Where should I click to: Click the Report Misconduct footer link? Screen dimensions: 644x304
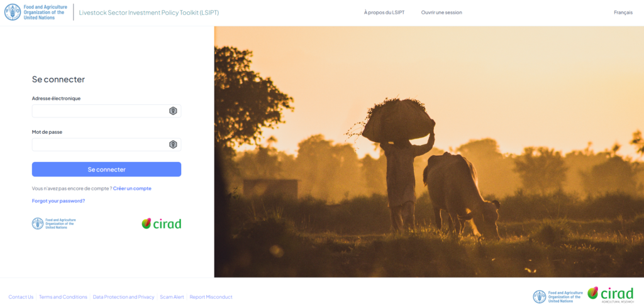[x=211, y=297]
